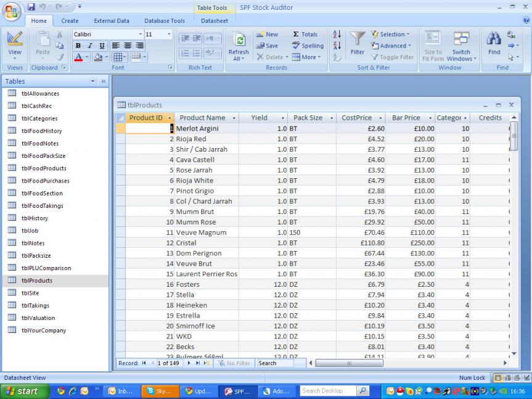532x399 pixels.
Task: Open the Selection filter dropdown
Action: (390, 35)
